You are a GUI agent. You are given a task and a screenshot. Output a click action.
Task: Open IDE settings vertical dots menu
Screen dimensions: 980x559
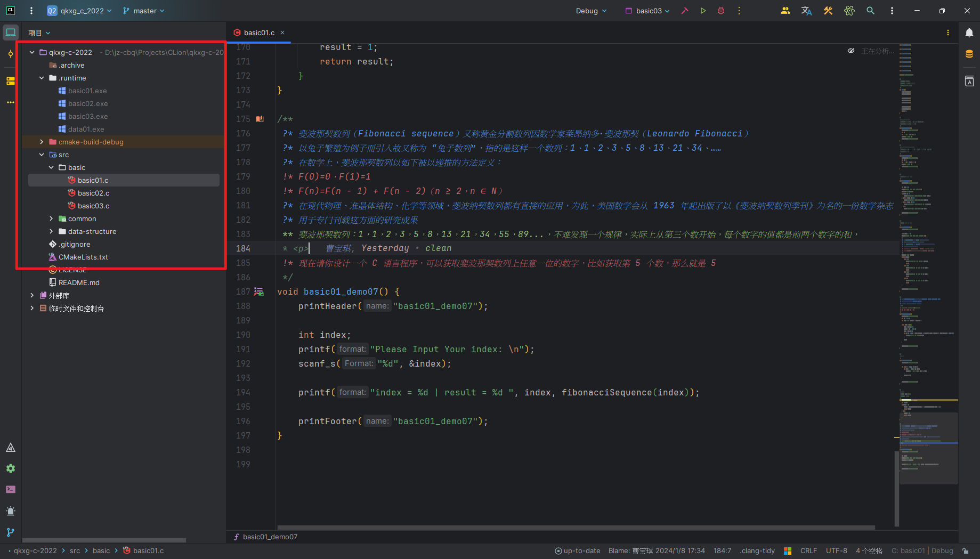tap(892, 11)
